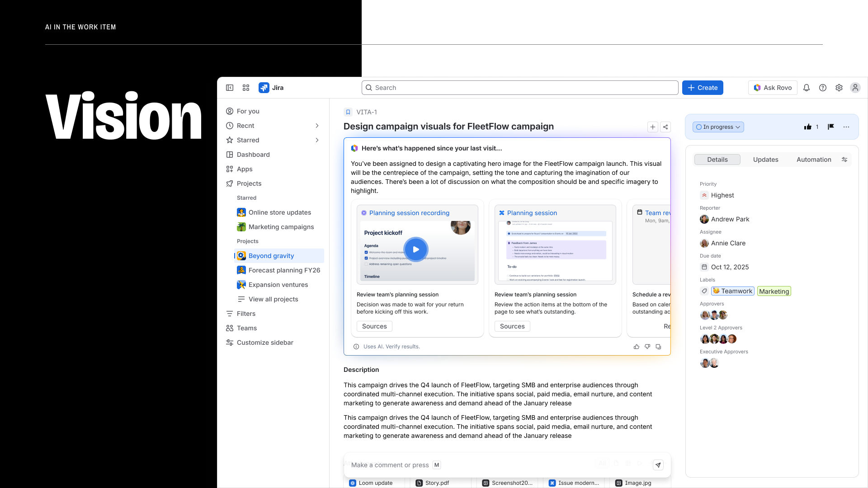Switch to the Automation tab
868x488 pixels.
(x=814, y=160)
